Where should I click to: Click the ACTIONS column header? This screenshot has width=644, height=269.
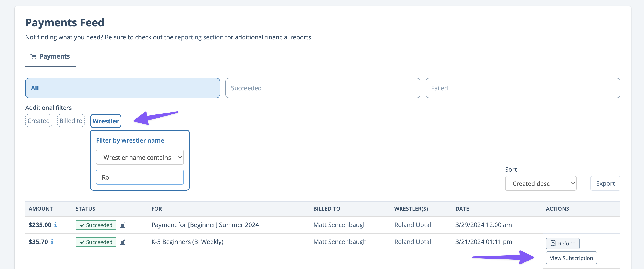(558, 209)
